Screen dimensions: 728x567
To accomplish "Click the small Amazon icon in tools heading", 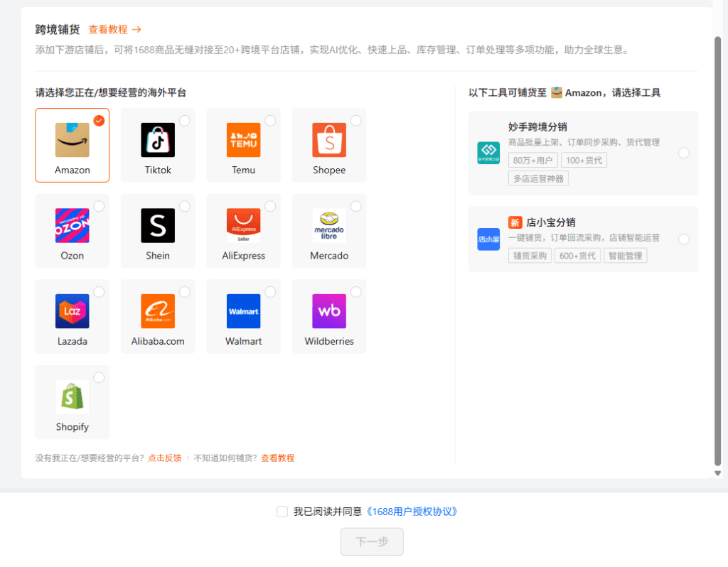I will [x=556, y=92].
